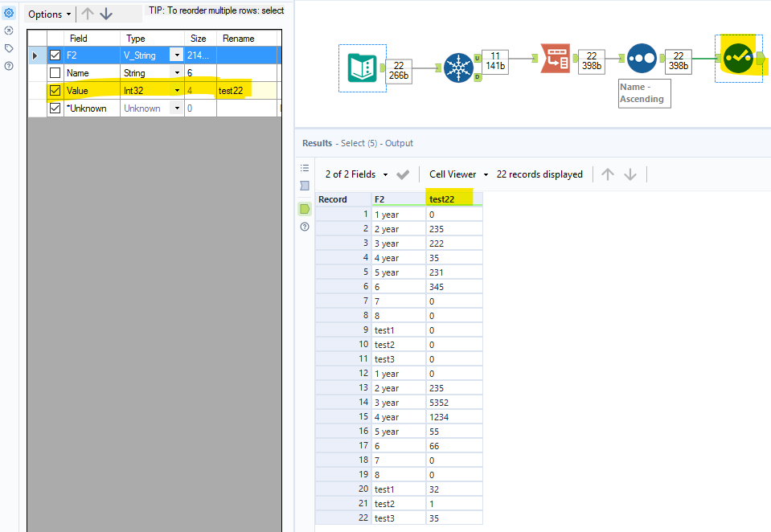Open the Int32 type dropdown for Value
The height and width of the screenshot is (532, 771).
pos(177,90)
